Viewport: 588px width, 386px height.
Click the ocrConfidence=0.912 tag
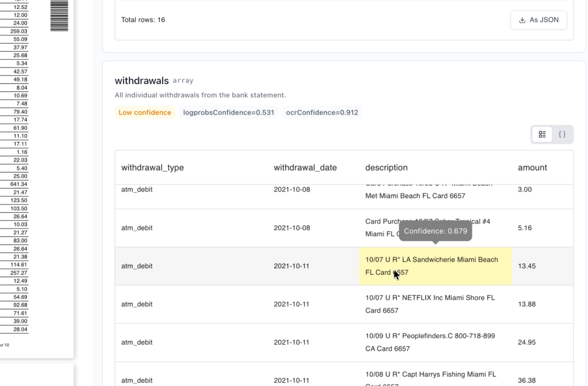pyautogui.click(x=322, y=113)
